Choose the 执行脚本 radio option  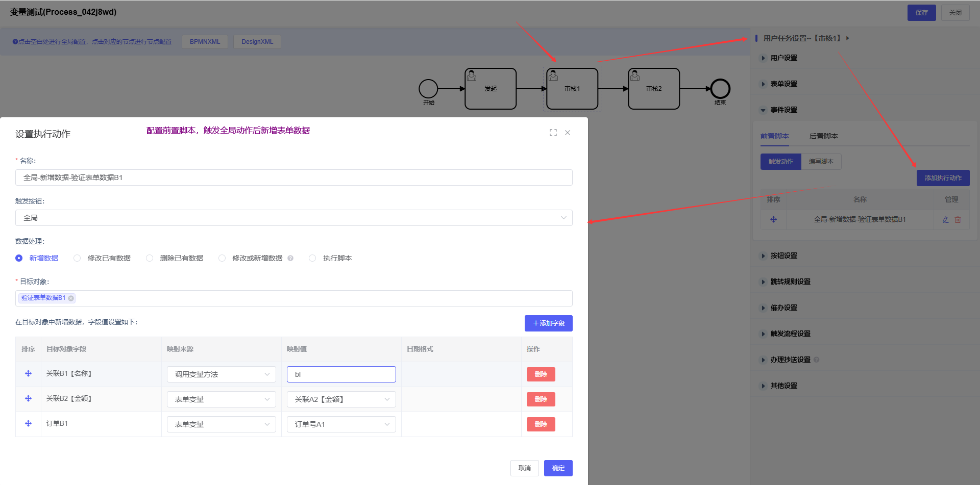(312, 259)
